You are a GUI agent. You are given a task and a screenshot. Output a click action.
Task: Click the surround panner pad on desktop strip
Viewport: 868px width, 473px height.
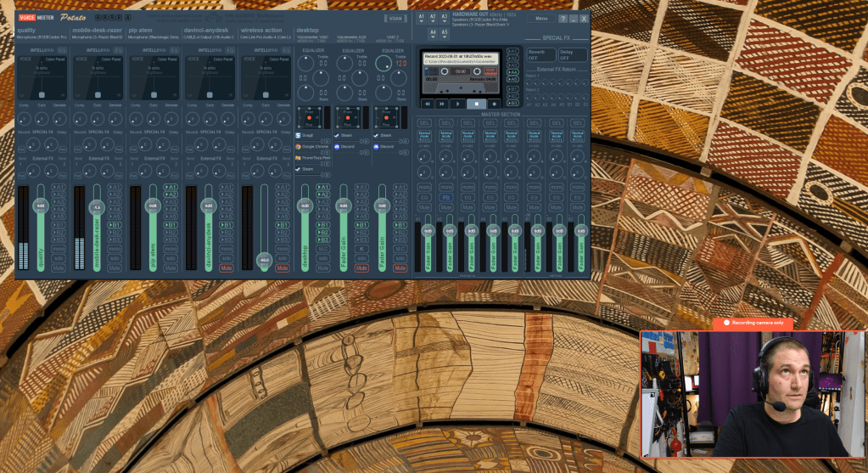309,117
